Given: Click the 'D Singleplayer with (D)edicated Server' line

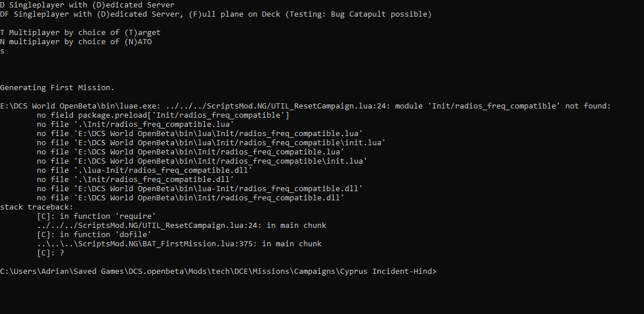Looking at the screenshot, I should (87, 5).
